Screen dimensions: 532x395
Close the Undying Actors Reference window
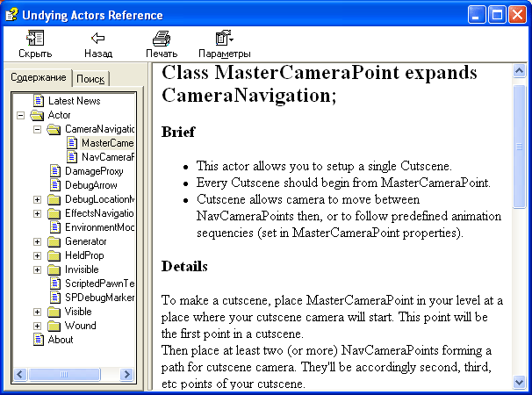[x=518, y=15]
